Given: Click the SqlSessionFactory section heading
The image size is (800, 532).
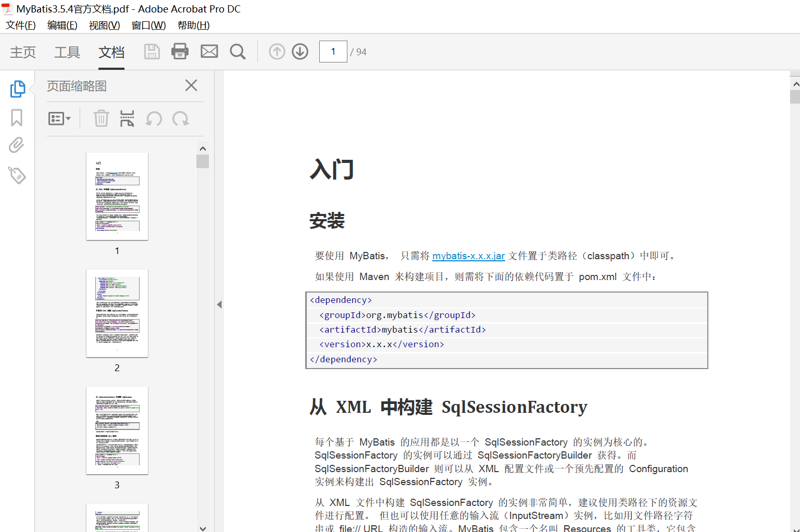Looking at the screenshot, I should [448, 407].
